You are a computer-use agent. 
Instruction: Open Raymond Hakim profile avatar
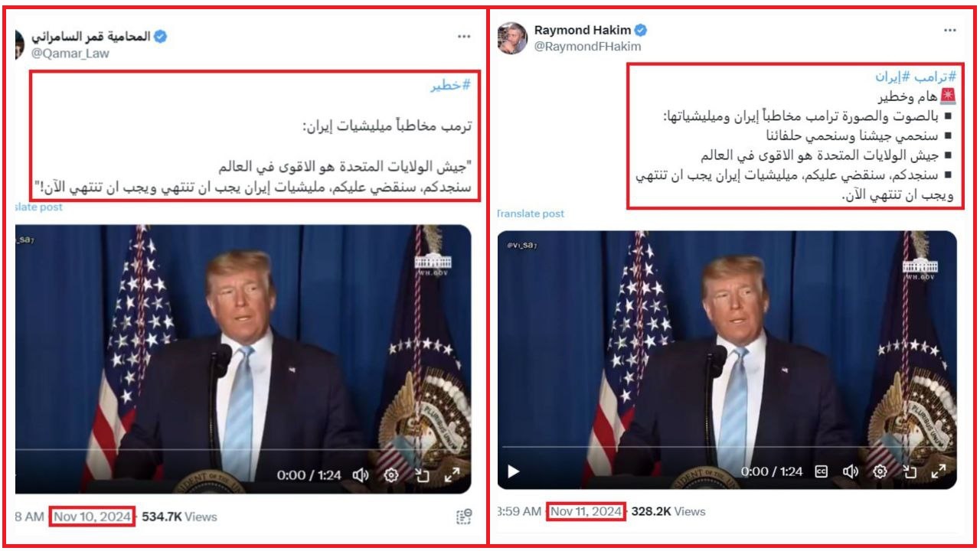tap(512, 38)
